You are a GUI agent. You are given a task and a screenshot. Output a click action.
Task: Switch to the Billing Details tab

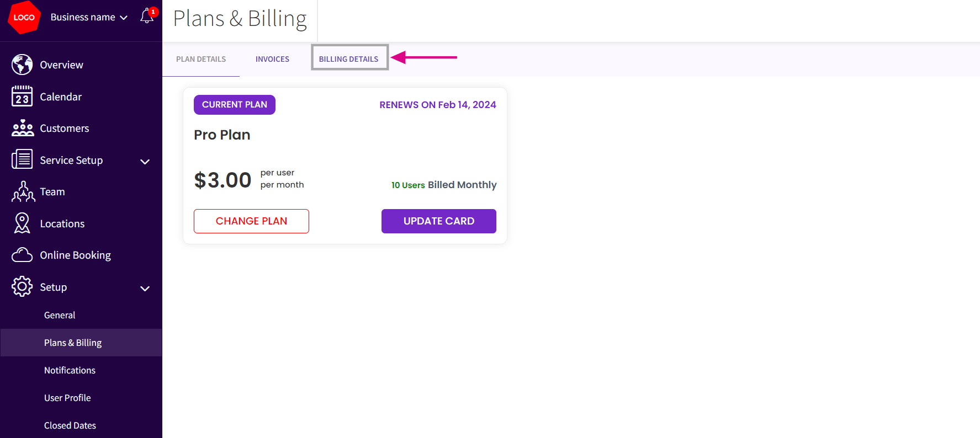coord(349,58)
